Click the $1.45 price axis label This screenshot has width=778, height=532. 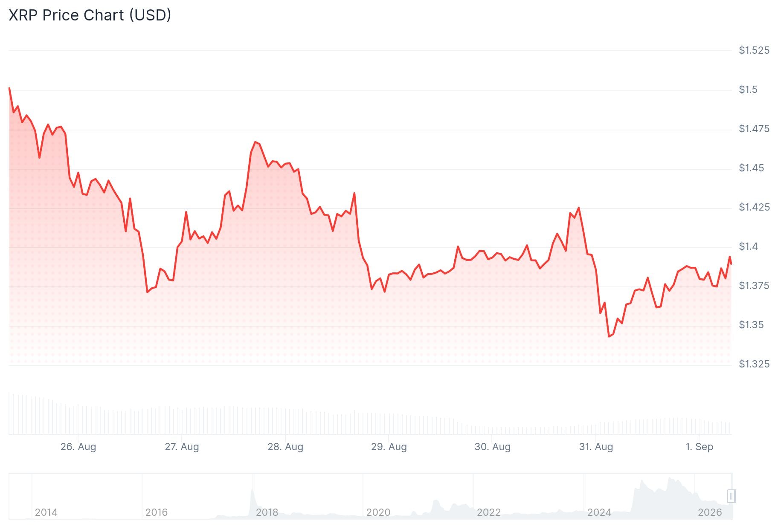[752, 168]
